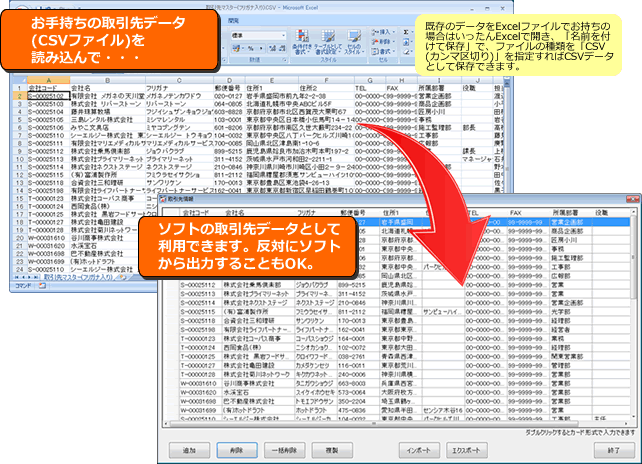Click the Insert cells (挿入) ribbon icon
Screen dimensions: 642x464
click(x=383, y=32)
